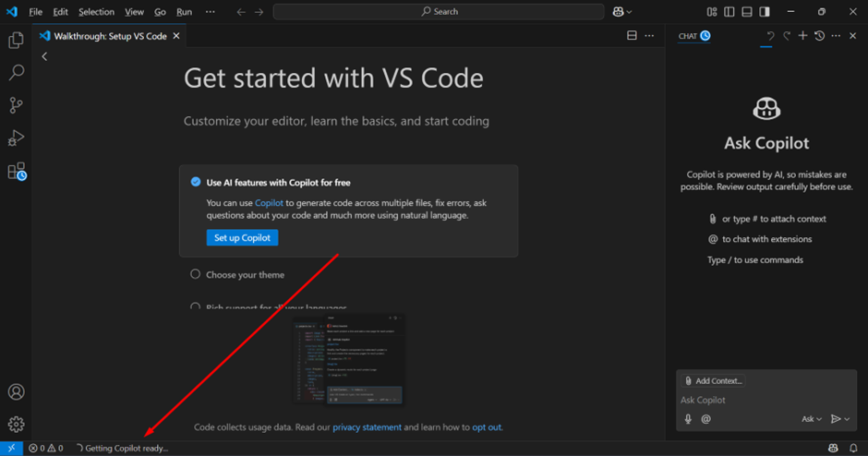
Task: Open the Edit menu
Action: tap(60, 12)
